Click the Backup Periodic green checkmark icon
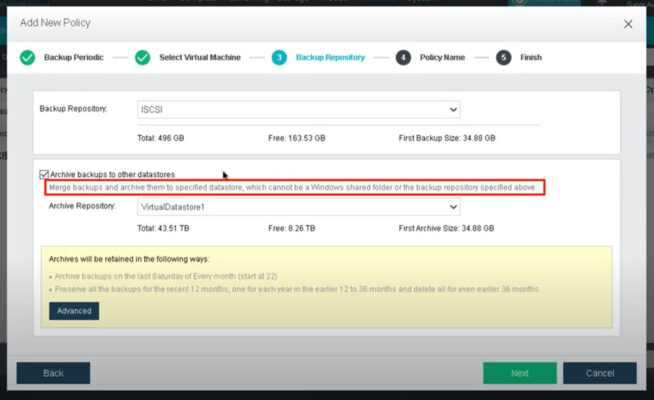Screen dimensions: 654x400 coord(28,58)
